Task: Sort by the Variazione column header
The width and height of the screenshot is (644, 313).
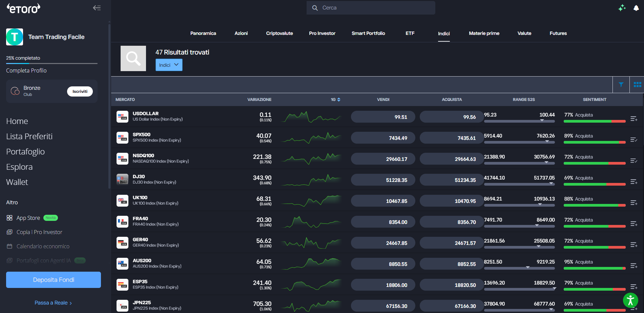Action: (259, 100)
